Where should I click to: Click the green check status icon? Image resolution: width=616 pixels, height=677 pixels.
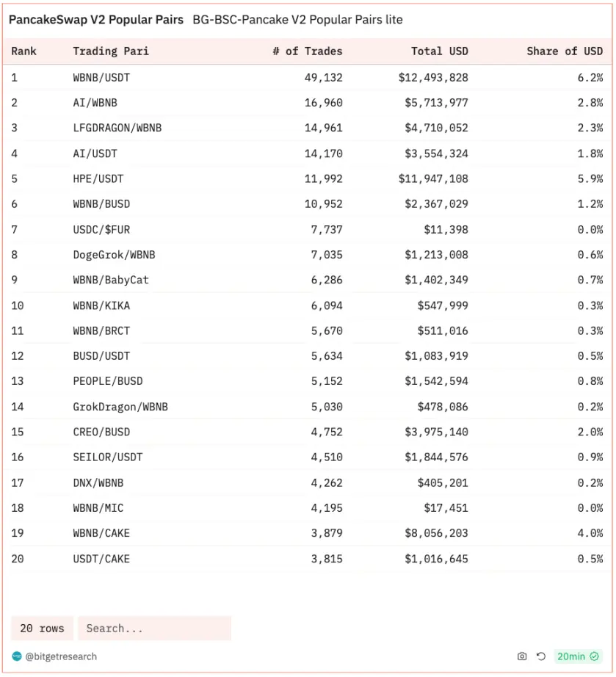595,656
